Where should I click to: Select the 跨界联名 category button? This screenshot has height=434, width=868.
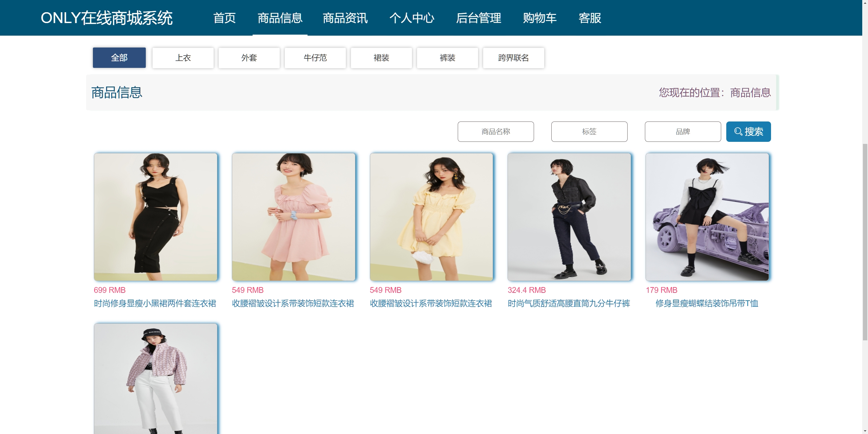(514, 58)
